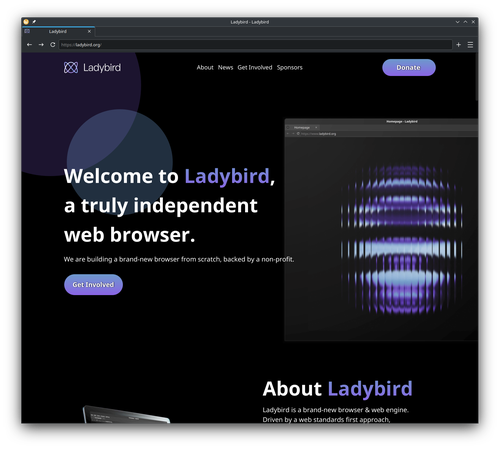
Task: Click the tab's page icon
Action: [27, 31]
